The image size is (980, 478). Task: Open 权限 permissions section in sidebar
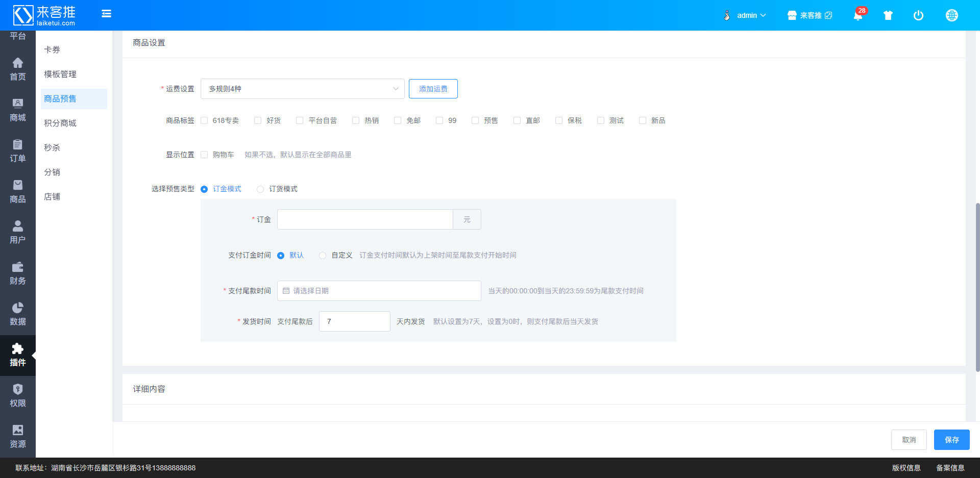pyautogui.click(x=18, y=396)
